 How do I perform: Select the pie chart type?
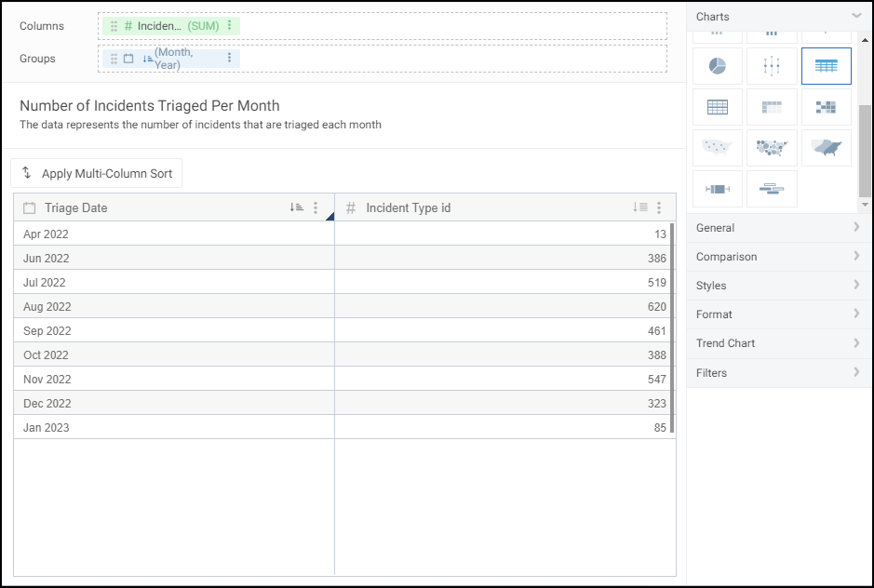718,66
